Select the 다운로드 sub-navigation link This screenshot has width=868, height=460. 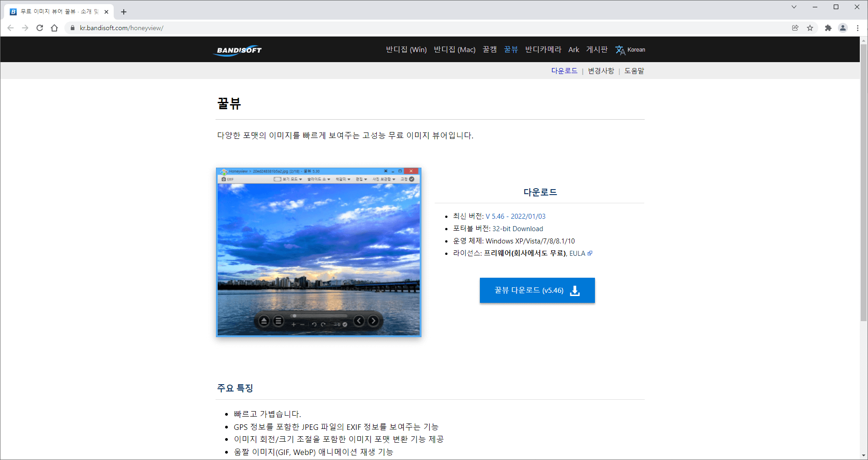point(564,71)
